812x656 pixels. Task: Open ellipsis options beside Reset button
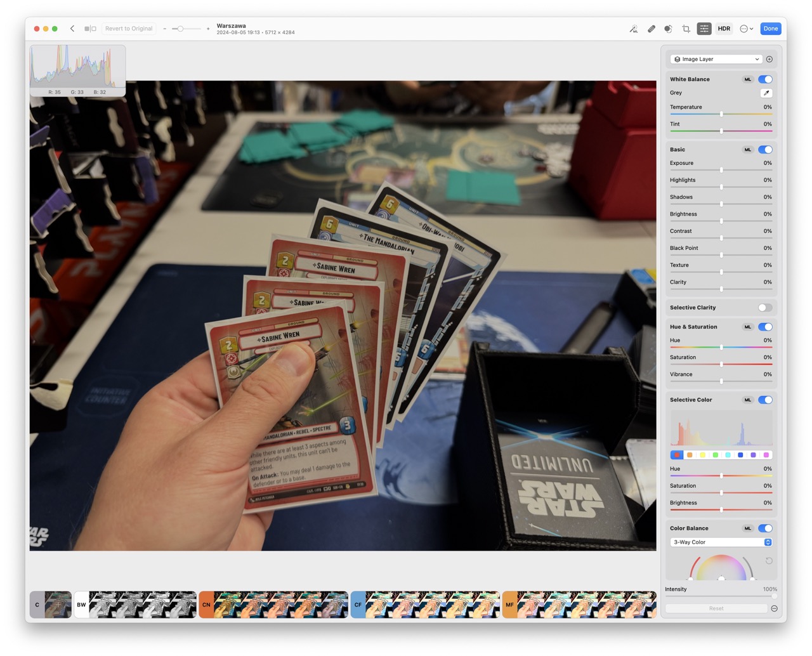pyautogui.click(x=774, y=608)
